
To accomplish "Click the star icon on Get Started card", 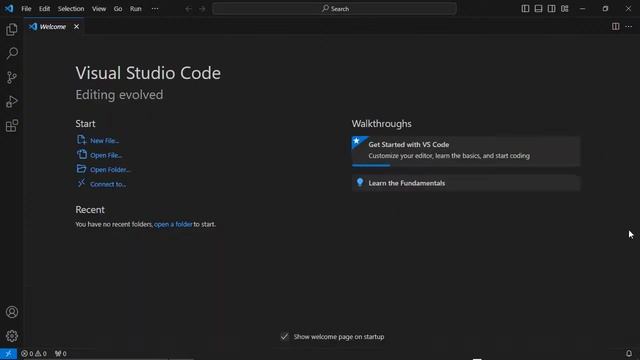I will coord(357,141).
